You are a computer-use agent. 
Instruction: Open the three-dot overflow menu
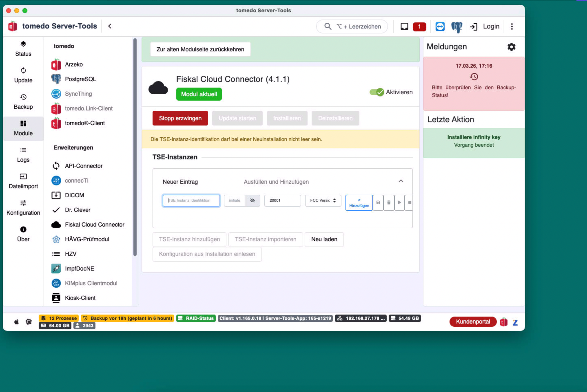[x=512, y=26]
